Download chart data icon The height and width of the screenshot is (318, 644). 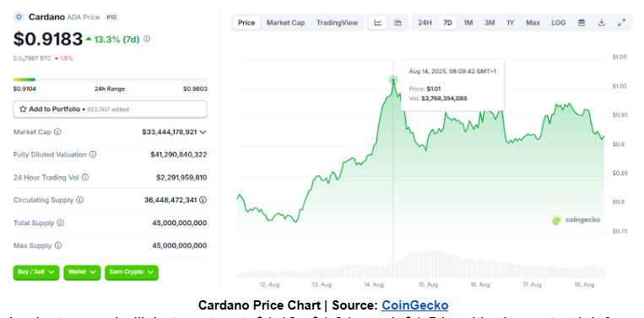coord(601,23)
